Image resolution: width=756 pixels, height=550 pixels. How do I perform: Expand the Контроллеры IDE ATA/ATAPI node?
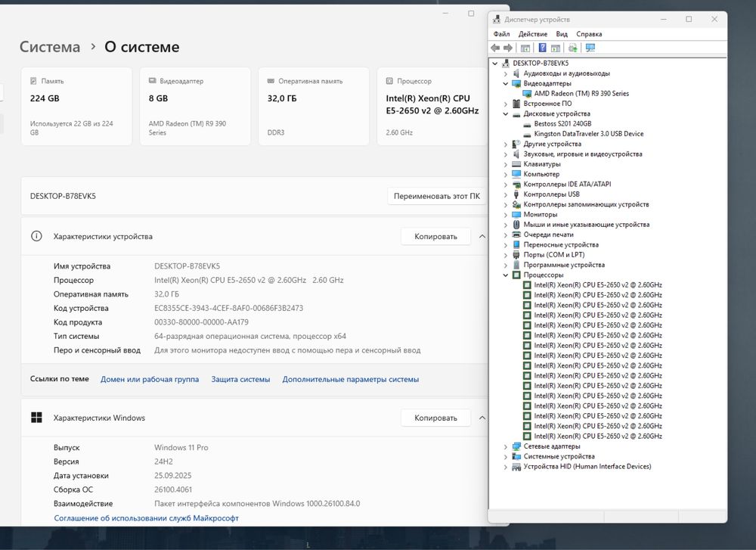tap(505, 185)
